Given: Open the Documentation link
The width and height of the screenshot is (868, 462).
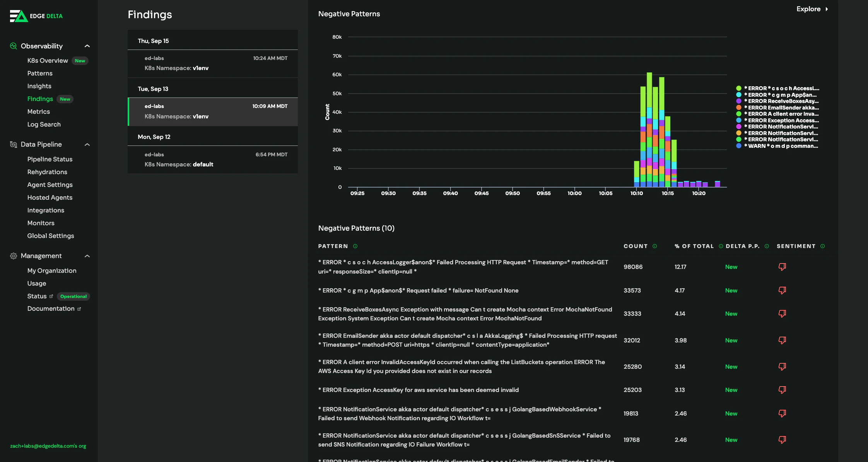Looking at the screenshot, I should 51,308.
